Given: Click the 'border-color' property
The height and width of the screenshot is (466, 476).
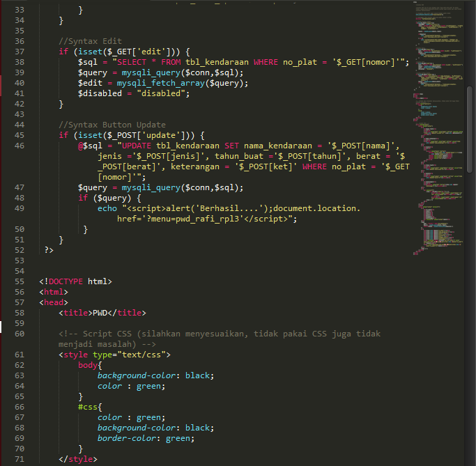Looking at the screenshot, I should [x=127, y=438].
